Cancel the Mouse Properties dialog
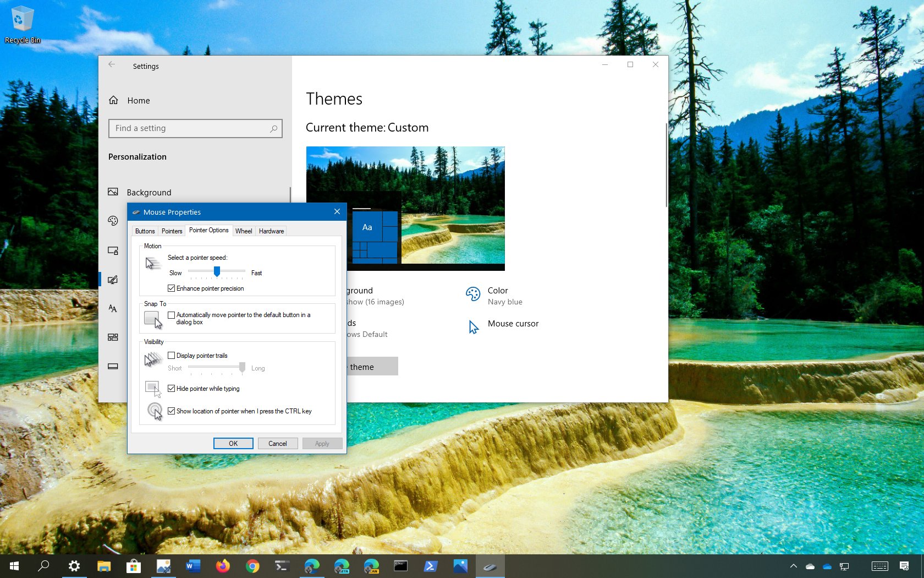Screen dimensions: 924x578 [277, 443]
